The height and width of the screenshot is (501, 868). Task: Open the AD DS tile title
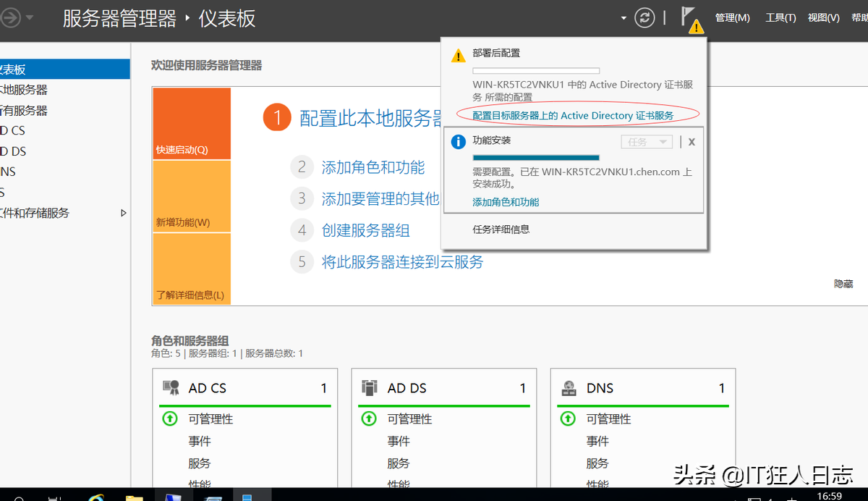(x=407, y=388)
